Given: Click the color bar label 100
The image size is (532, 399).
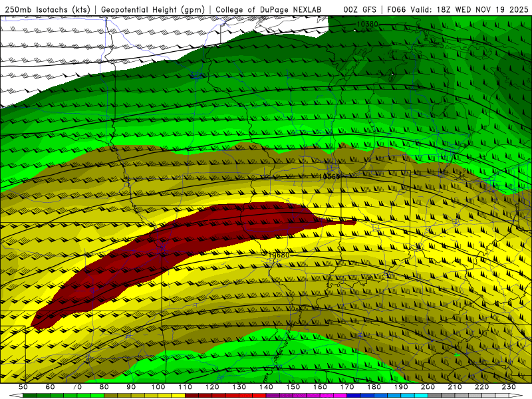Looking at the screenshot, I should tap(158, 387).
